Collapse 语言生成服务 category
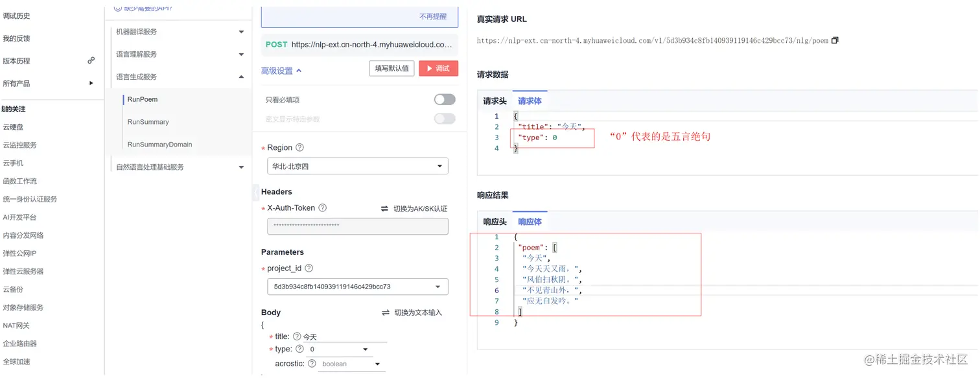The height and width of the screenshot is (378, 980). [x=241, y=77]
